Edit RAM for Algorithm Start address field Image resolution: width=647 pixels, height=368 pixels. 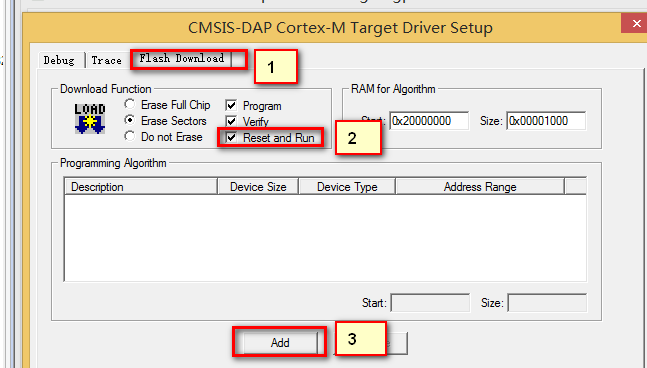click(x=429, y=121)
